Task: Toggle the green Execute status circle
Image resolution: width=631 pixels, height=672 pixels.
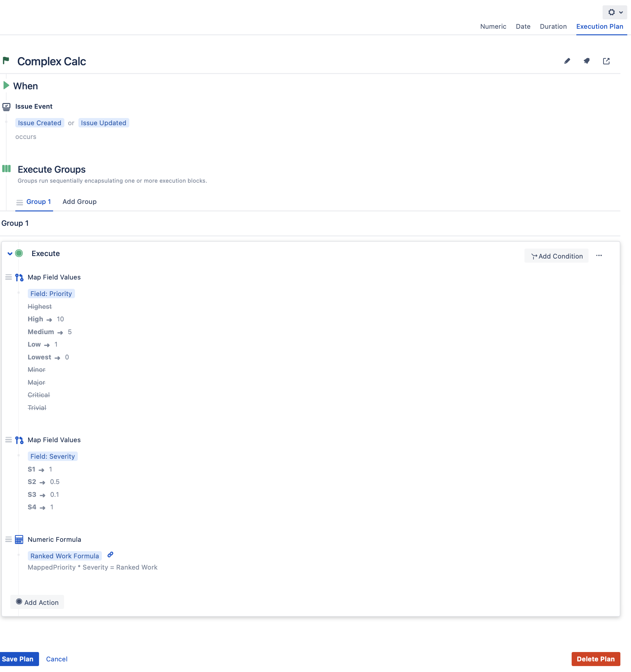Action: pos(19,254)
